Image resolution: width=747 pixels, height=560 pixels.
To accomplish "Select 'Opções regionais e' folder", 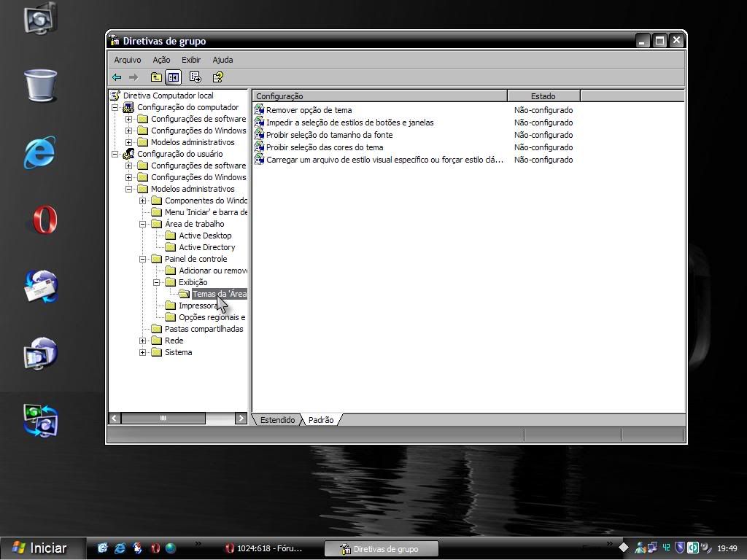I will pyautogui.click(x=212, y=318).
